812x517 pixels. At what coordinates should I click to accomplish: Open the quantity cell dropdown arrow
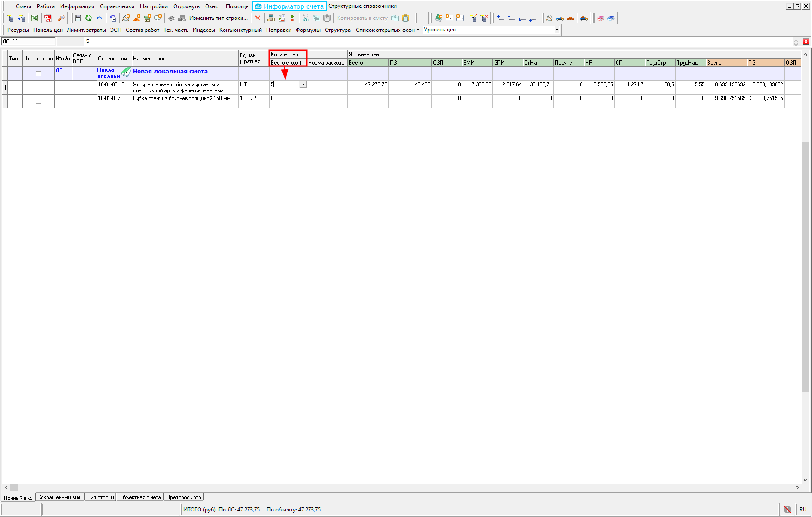point(303,85)
